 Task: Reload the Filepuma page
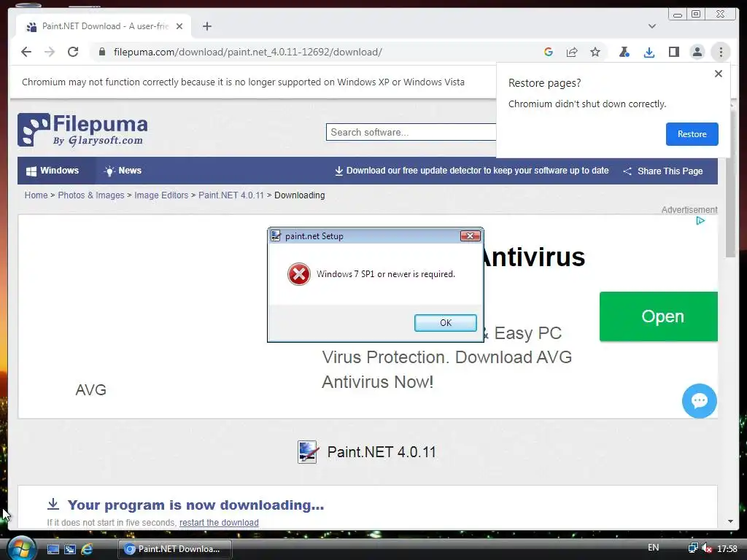[73, 52]
